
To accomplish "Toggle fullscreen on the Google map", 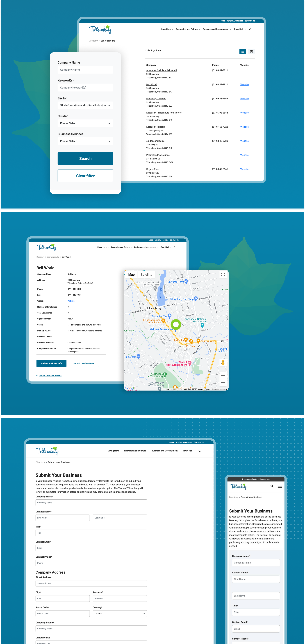I will [223, 274].
